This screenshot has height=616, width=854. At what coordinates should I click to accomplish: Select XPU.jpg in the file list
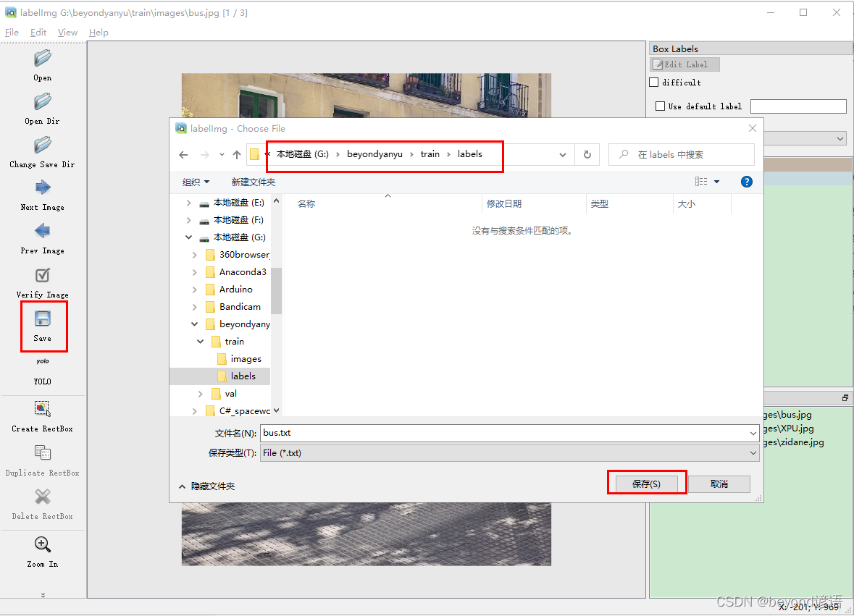[x=787, y=429]
